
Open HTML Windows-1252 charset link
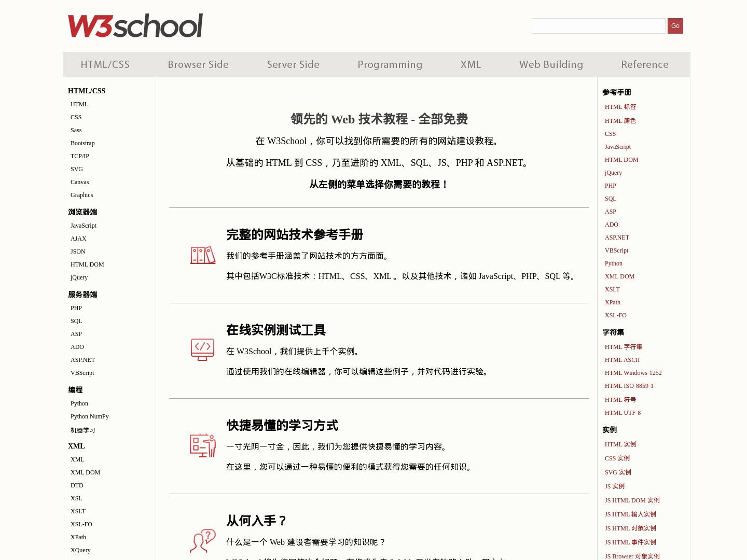coord(633,373)
